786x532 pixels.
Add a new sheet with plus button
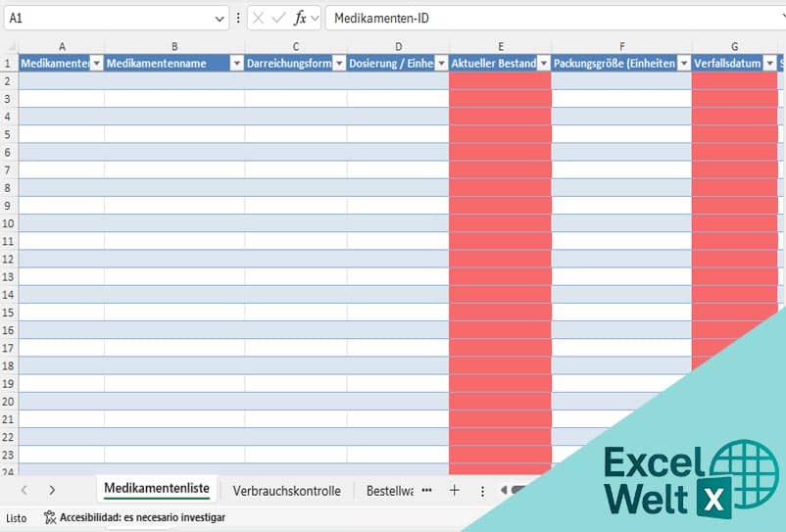(x=454, y=491)
